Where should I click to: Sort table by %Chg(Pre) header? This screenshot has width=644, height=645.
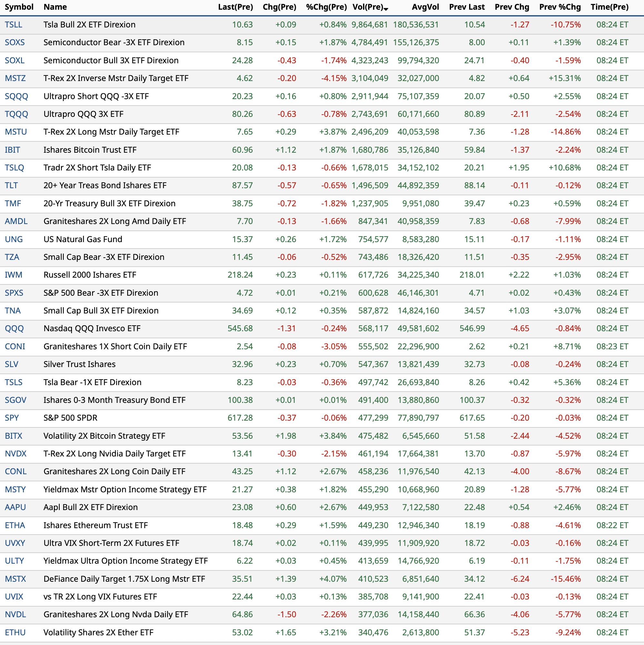[326, 7]
